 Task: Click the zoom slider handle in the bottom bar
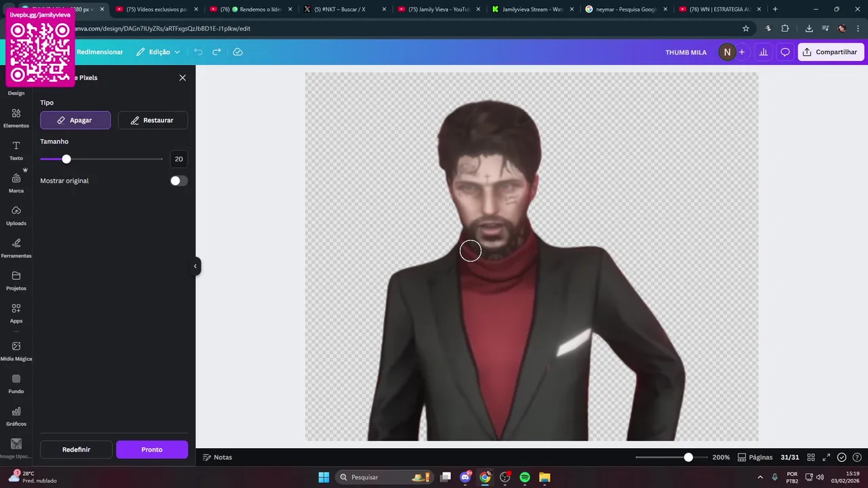688,457
